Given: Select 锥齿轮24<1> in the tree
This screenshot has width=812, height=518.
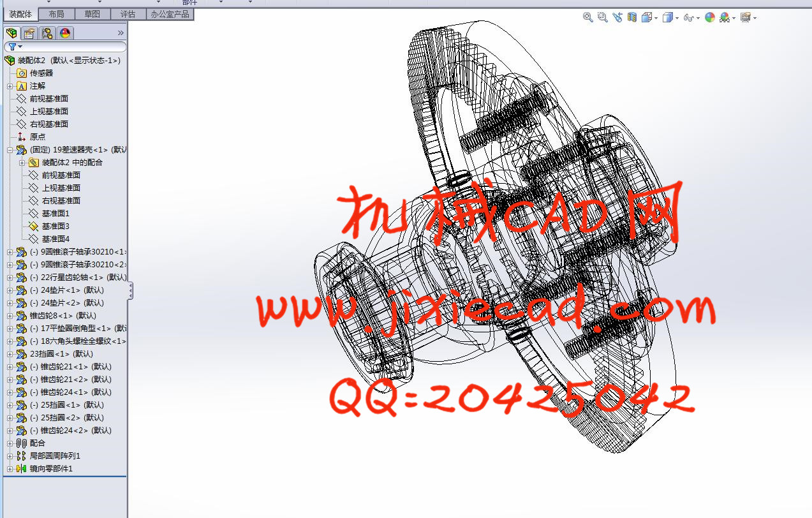Looking at the screenshot, I should [71, 392].
